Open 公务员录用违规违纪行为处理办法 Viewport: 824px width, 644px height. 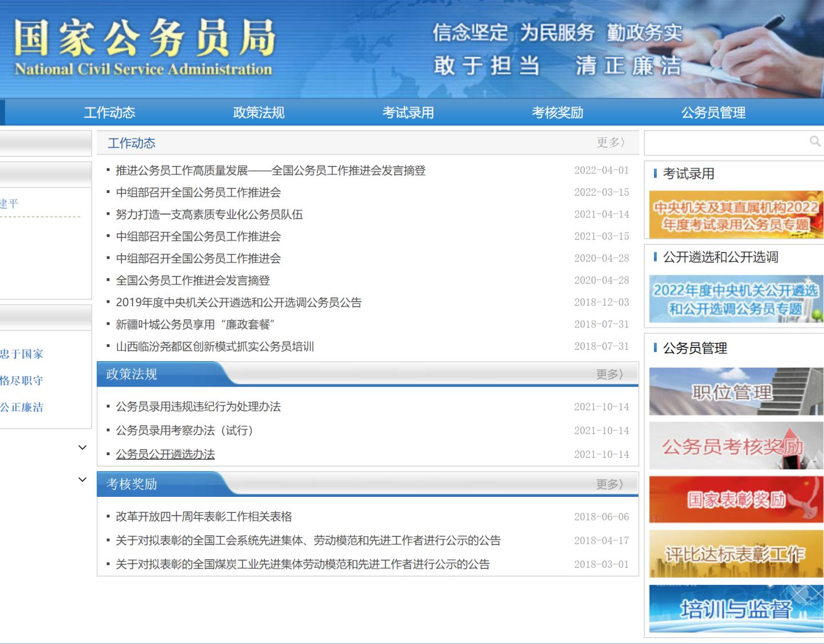point(198,406)
